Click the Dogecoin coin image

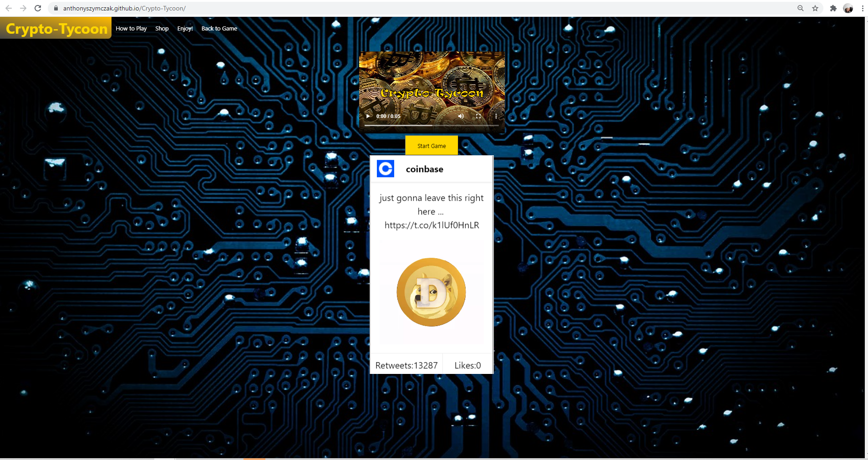pyautogui.click(x=431, y=292)
